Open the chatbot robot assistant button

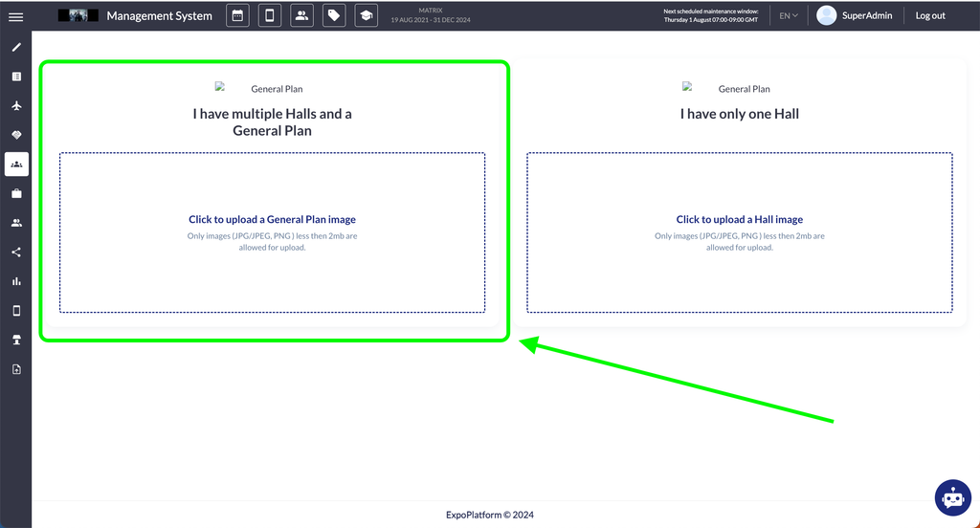(952, 497)
